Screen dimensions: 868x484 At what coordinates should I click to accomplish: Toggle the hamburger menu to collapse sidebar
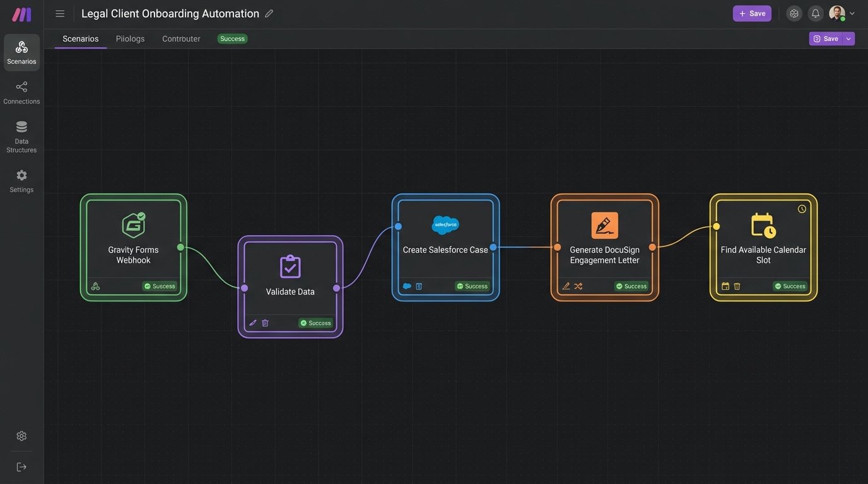pos(60,13)
